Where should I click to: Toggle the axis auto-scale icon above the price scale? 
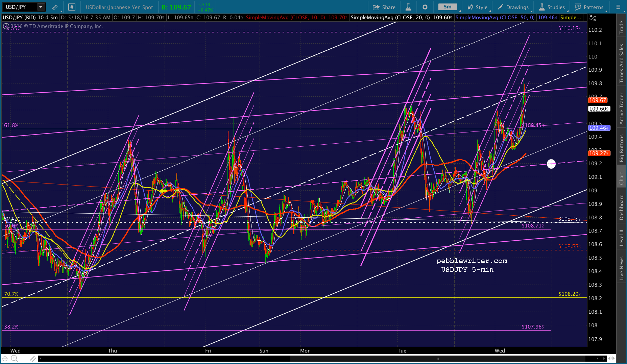[x=593, y=18]
